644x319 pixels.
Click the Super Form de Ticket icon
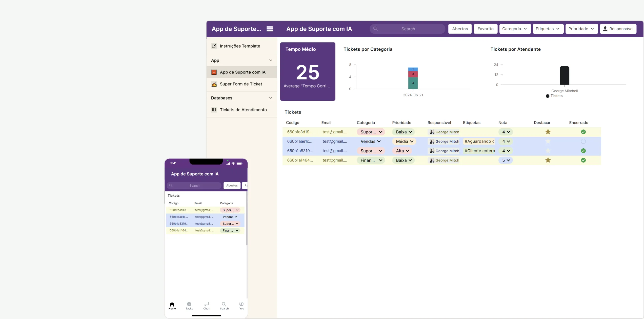point(214,84)
